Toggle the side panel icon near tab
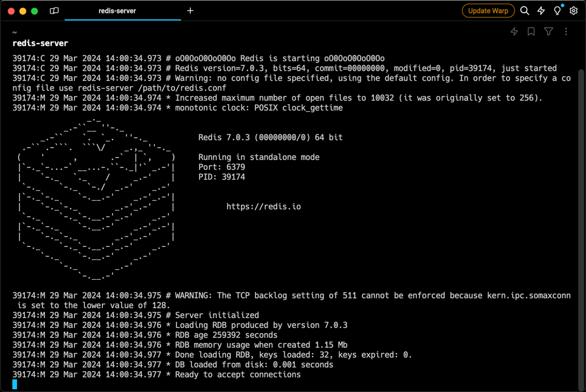This screenshot has width=586, height=392. click(54, 11)
